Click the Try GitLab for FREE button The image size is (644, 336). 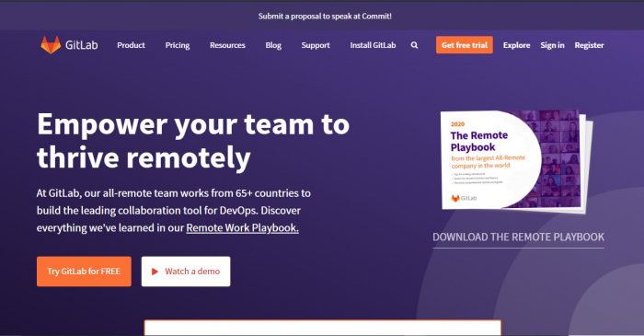84,272
